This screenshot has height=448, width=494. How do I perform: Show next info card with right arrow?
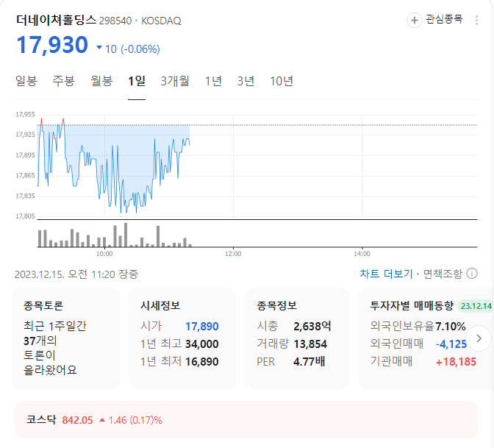[479, 338]
